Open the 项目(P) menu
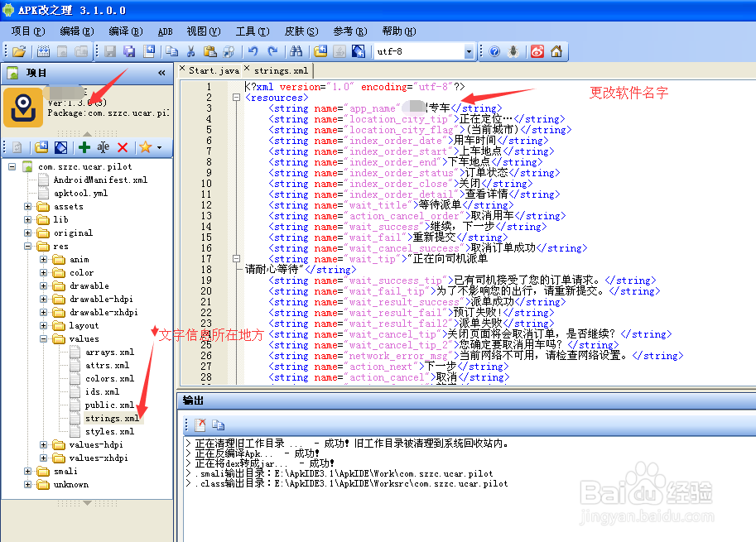The height and width of the screenshot is (542, 756). click(28, 31)
